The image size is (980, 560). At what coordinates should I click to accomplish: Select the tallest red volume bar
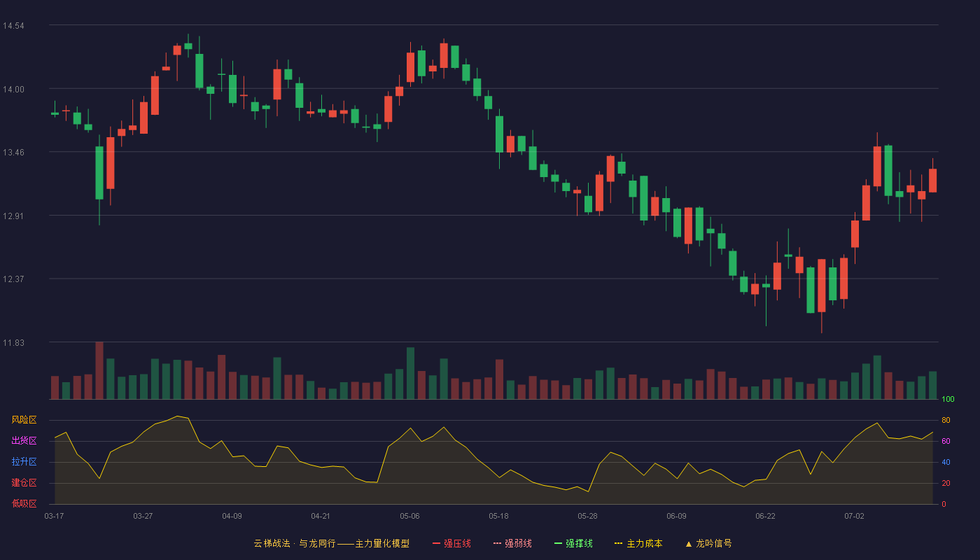[x=99, y=370]
